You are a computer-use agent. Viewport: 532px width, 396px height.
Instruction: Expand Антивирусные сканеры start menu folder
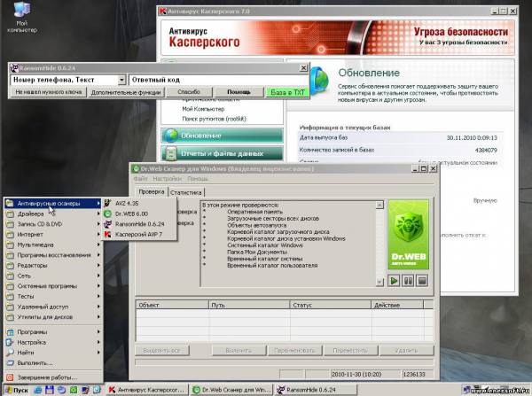tap(53, 203)
